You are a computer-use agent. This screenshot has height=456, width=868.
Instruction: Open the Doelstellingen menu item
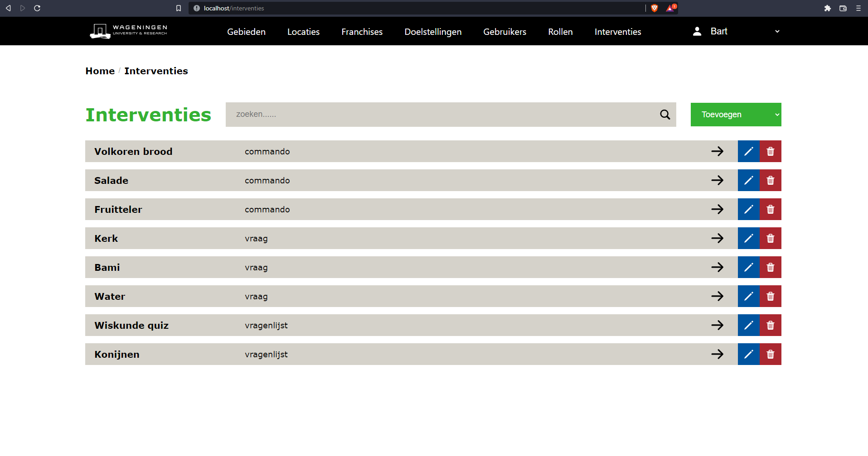[x=433, y=32]
